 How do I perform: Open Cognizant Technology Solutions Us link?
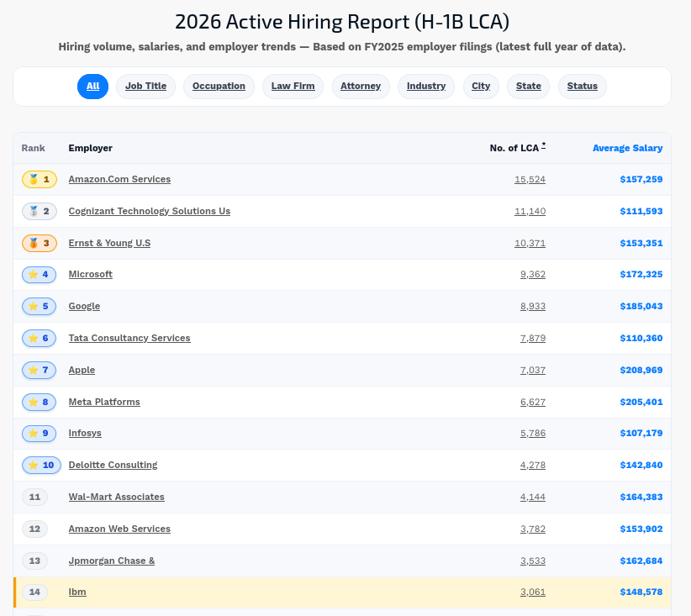click(150, 211)
